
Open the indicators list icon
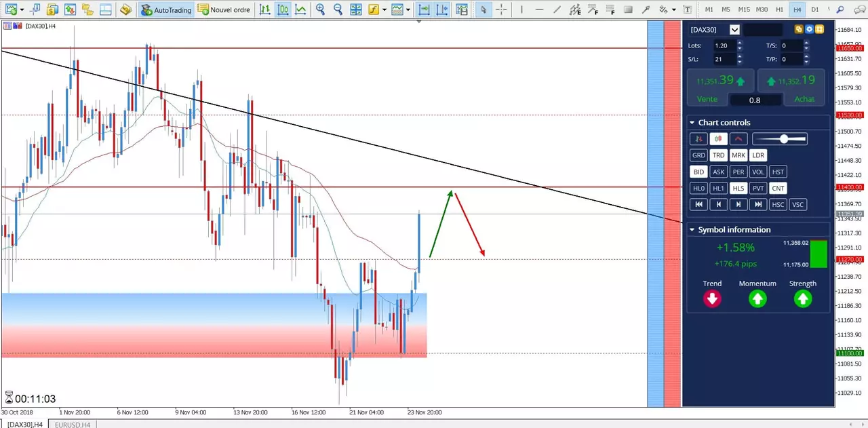(374, 9)
